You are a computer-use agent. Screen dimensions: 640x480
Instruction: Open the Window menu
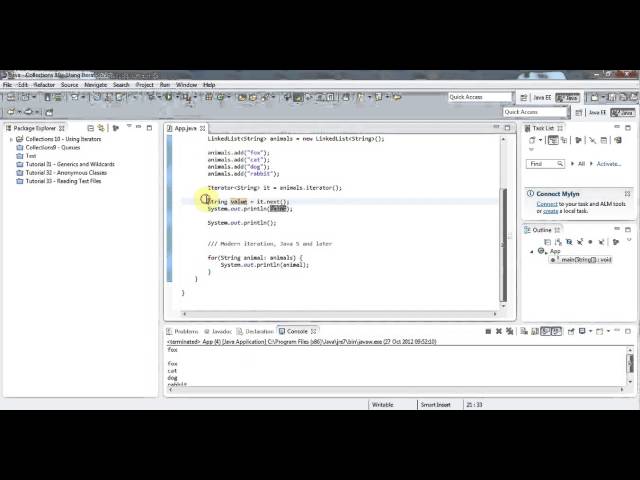[x=187, y=85]
